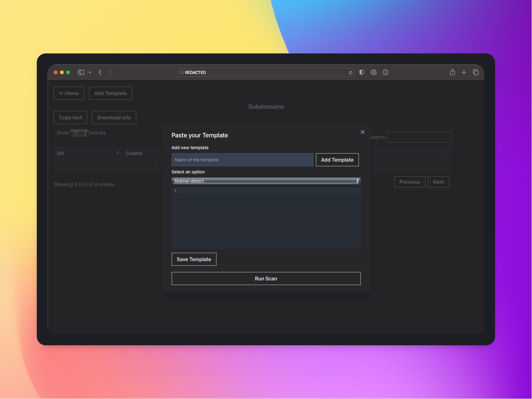Start the scan with Run Scan

point(266,279)
